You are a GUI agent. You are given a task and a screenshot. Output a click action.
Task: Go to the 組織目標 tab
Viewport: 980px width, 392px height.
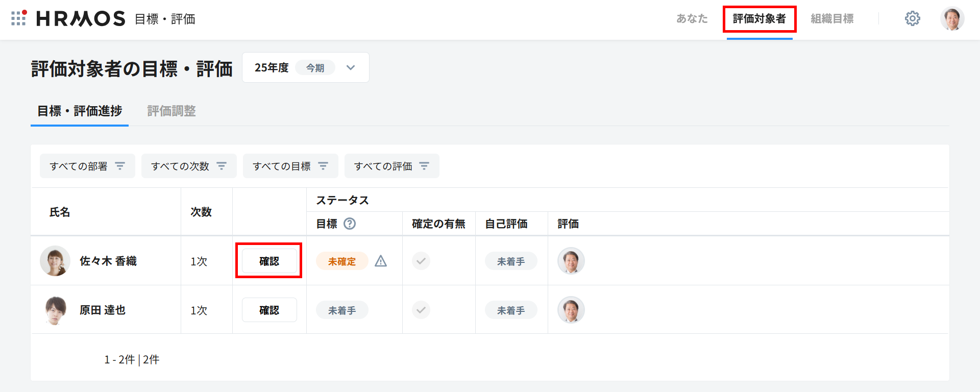[832, 19]
